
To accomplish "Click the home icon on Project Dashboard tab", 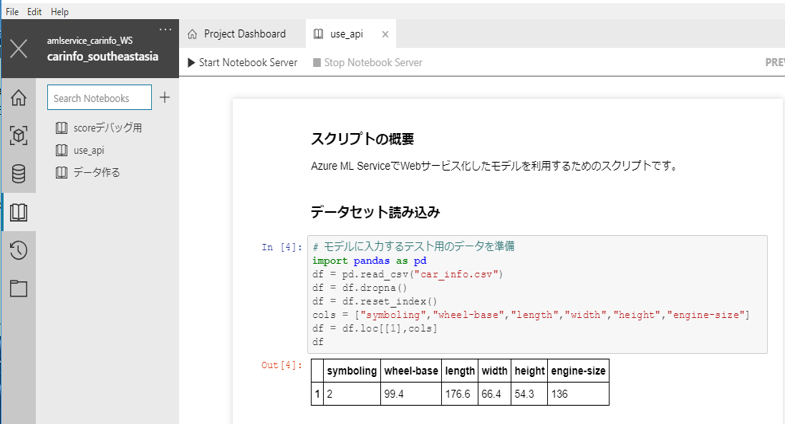I will [192, 34].
